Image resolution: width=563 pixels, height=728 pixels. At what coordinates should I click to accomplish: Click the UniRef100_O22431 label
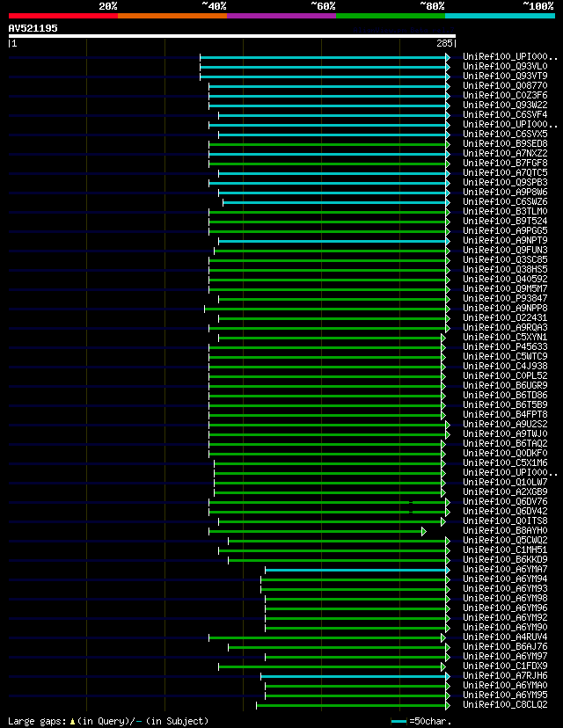coord(505,317)
